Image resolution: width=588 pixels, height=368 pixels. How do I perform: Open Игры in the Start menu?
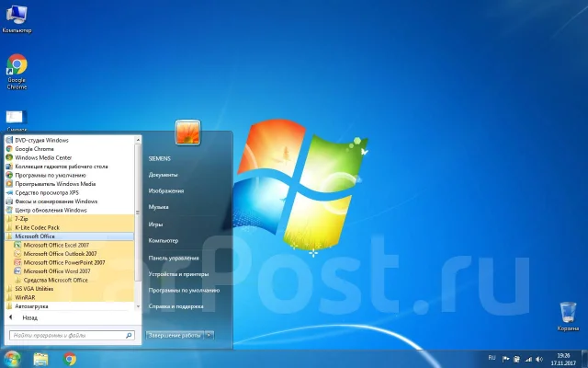(155, 224)
